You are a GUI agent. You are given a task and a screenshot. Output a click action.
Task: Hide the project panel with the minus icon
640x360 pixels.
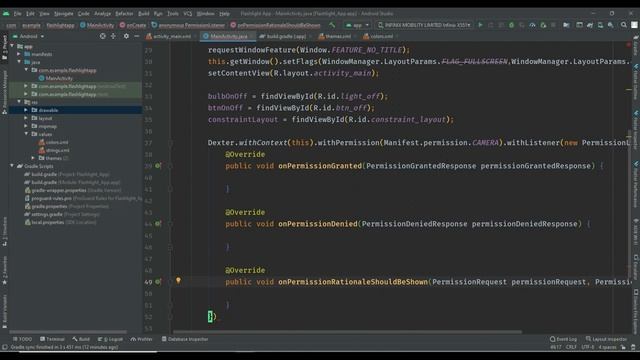137,36
